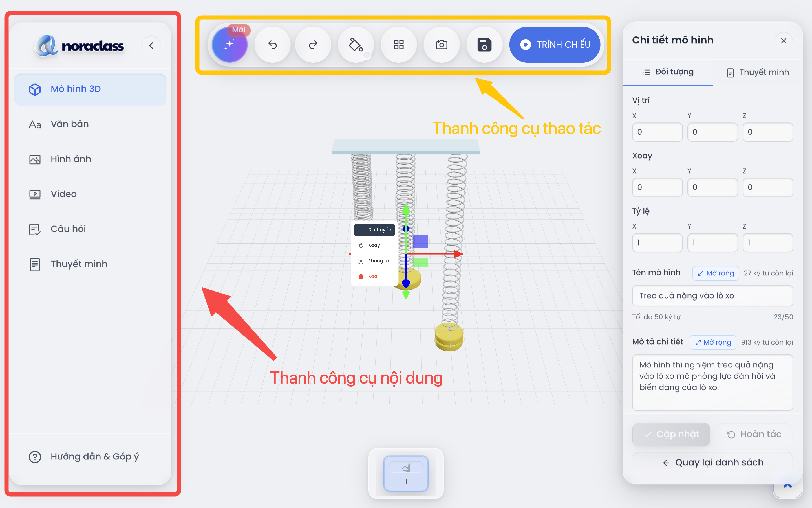Open Hướng dẫn & Góp ý help
The image size is (812, 508).
90,457
